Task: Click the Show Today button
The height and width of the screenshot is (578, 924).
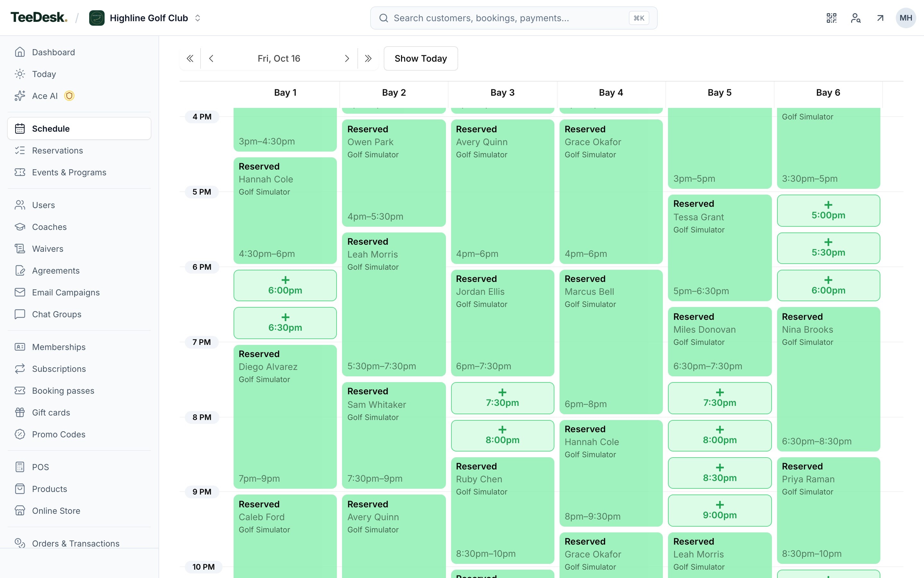Action: [x=420, y=58]
